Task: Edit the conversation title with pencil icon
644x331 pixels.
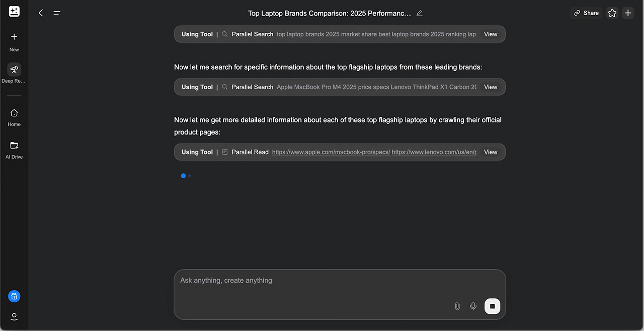Action: [420, 13]
